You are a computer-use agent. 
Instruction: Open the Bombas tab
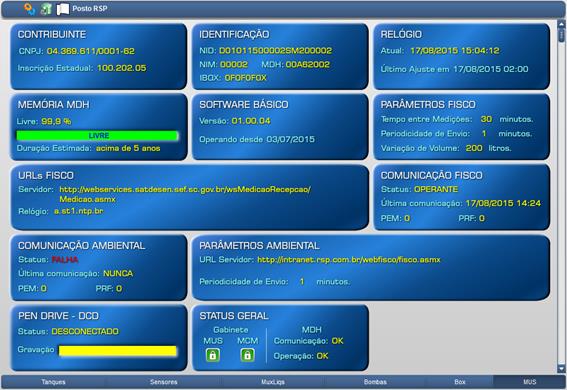click(x=375, y=382)
